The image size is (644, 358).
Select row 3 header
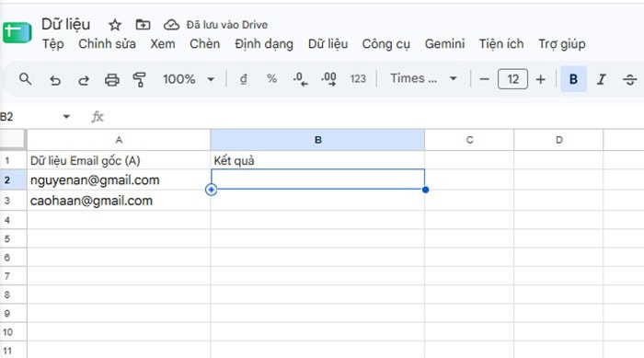13,201
